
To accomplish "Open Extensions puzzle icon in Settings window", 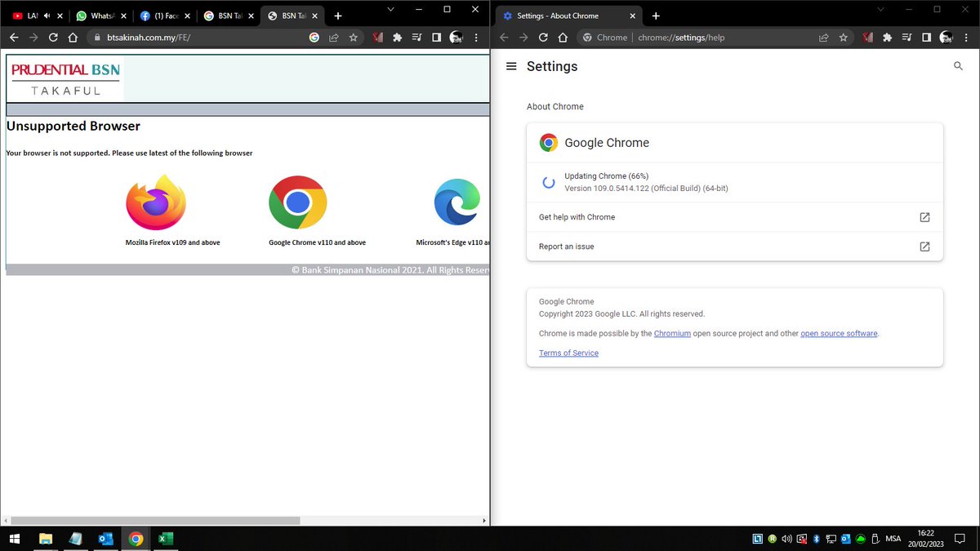I will click(x=888, y=38).
